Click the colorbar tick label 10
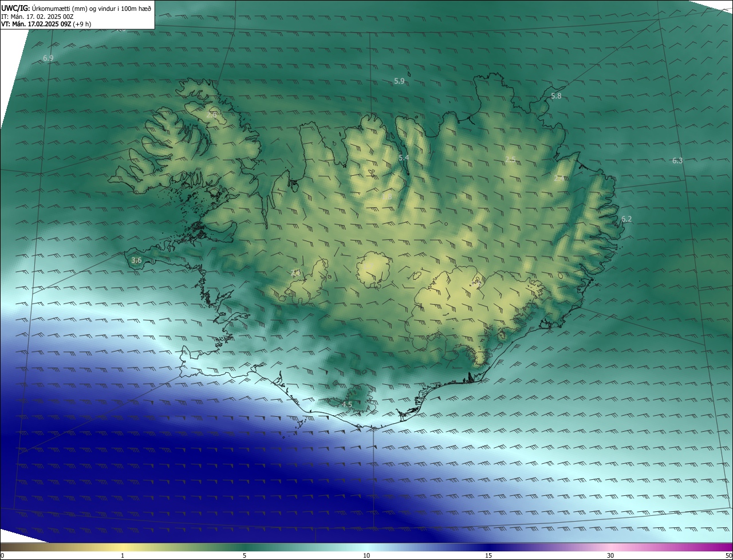This screenshot has width=733, height=560. pos(366,555)
